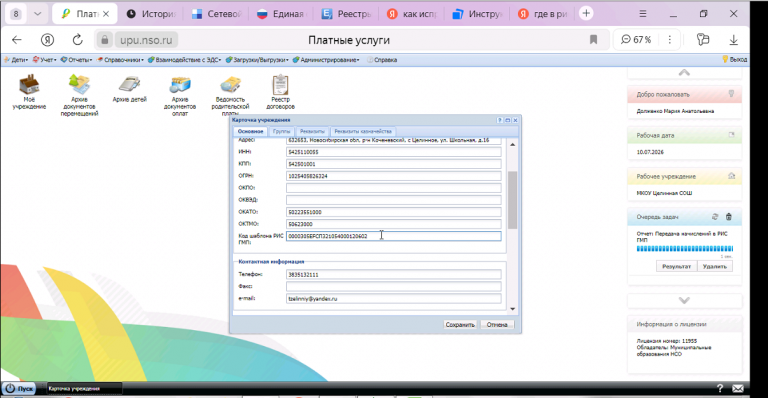Open Ведомость родительской платы desktop icon
The height and width of the screenshot is (398, 768).
[230, 95]
